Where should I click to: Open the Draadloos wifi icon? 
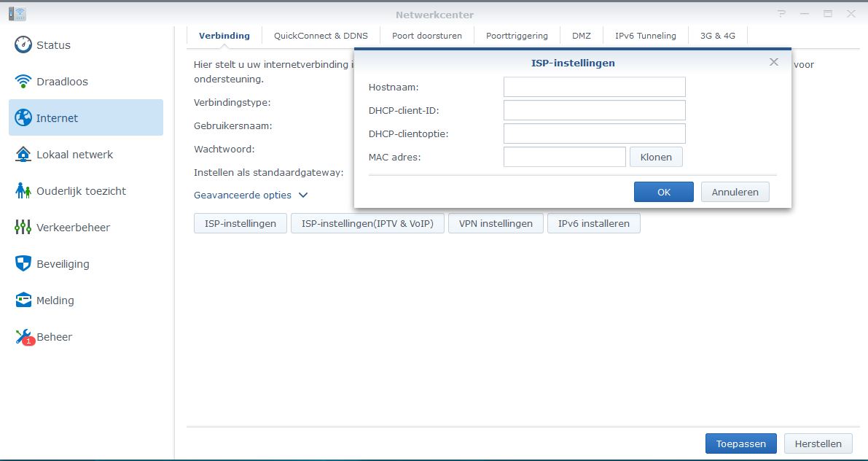click(x=23, y=81)
